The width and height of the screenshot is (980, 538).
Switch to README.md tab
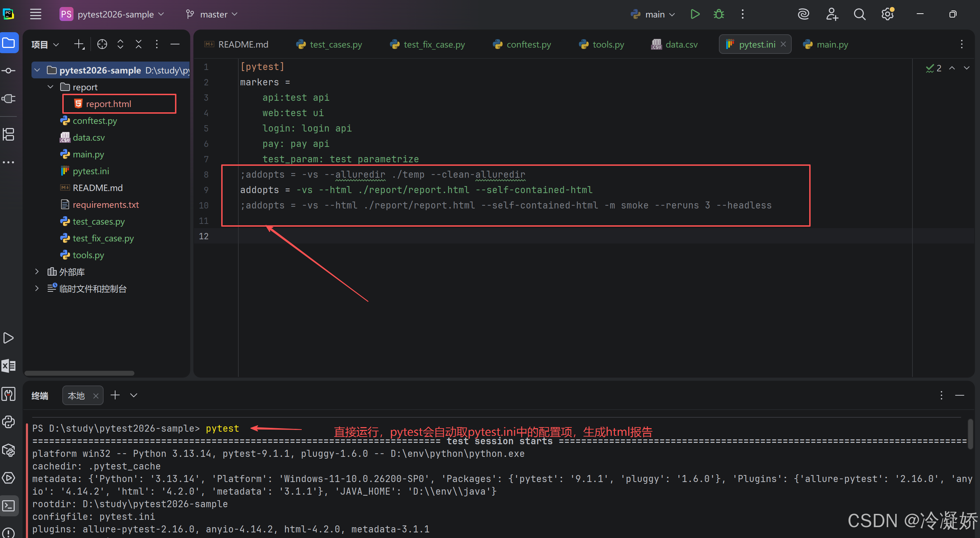click(236, 44)
